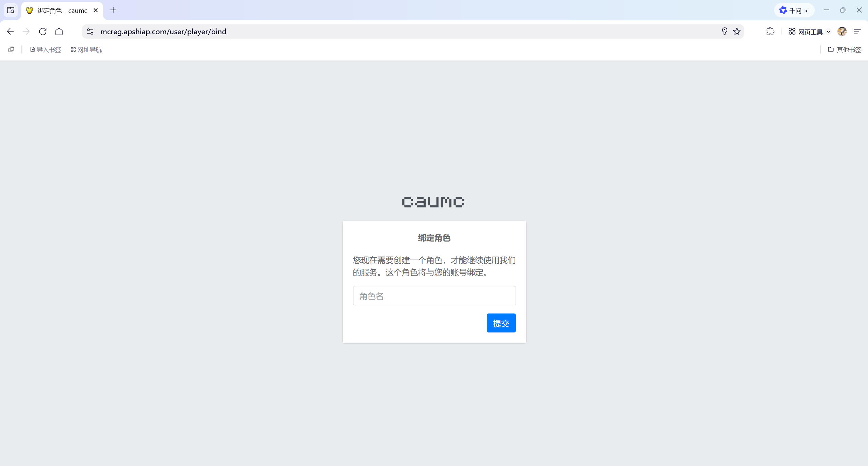
Task: Click the tab search icon
Action: pyautogui.click(x=11, y=10)
